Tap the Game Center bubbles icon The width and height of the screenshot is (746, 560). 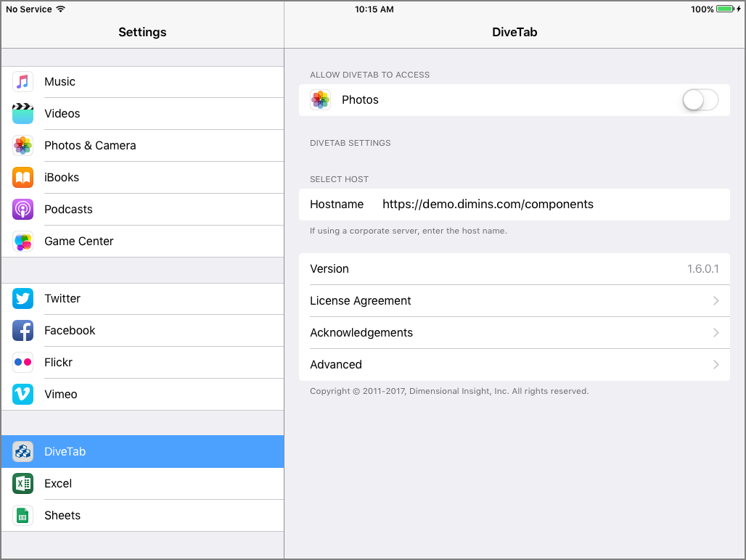22,241
